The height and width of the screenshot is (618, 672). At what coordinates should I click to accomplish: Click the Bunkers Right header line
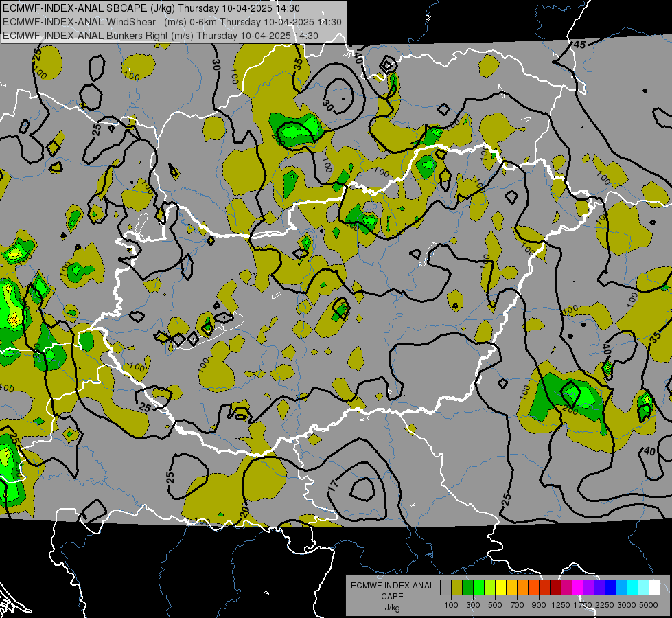pos(161,36)
